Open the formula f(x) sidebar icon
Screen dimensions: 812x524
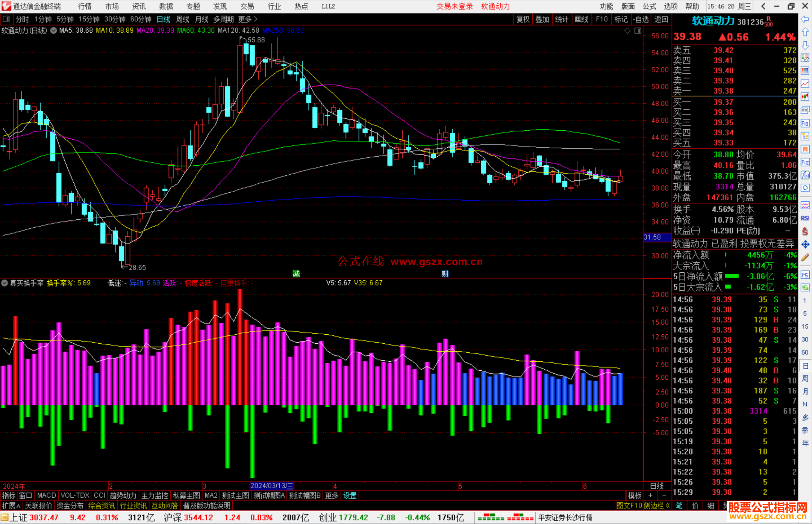click(805, 175)
